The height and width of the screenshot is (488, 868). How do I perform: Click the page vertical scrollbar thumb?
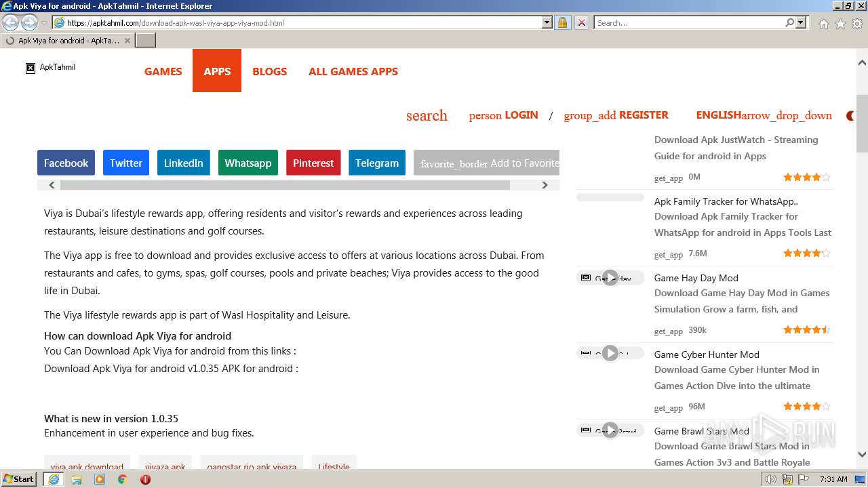(862, 124)
